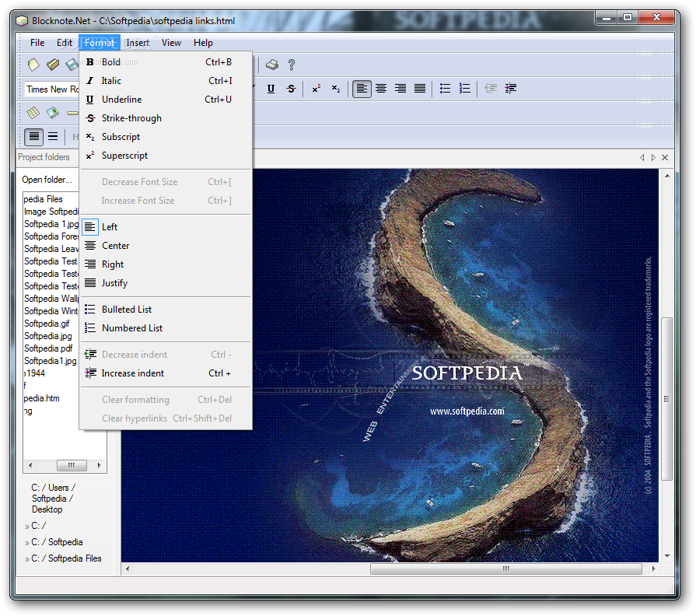Click the Decrease indent toolbar icon
The width and height of the screenshot is (696, 616).
tap(491, 89)
